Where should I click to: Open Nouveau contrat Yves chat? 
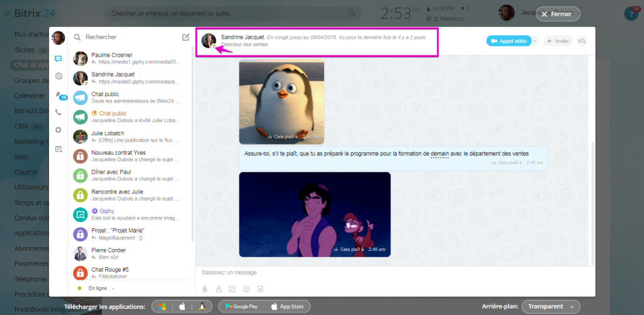tap(130, 156)
